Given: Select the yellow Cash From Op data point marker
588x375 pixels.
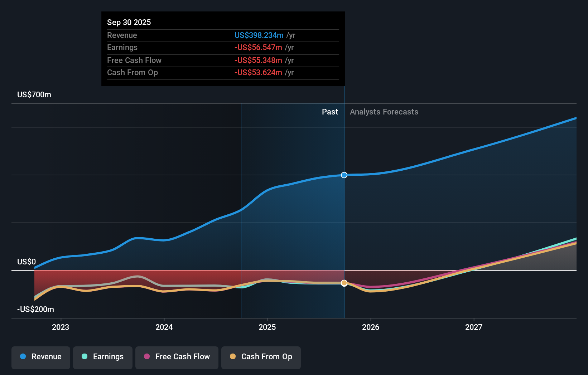Looking at the screenshot, I should coord(344,283).
